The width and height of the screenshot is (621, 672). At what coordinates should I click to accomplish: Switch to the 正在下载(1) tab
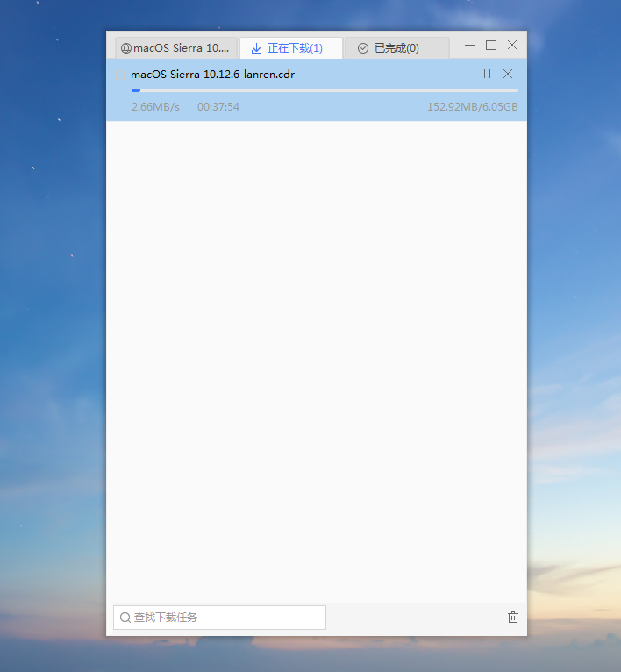(x=291, y=48)
